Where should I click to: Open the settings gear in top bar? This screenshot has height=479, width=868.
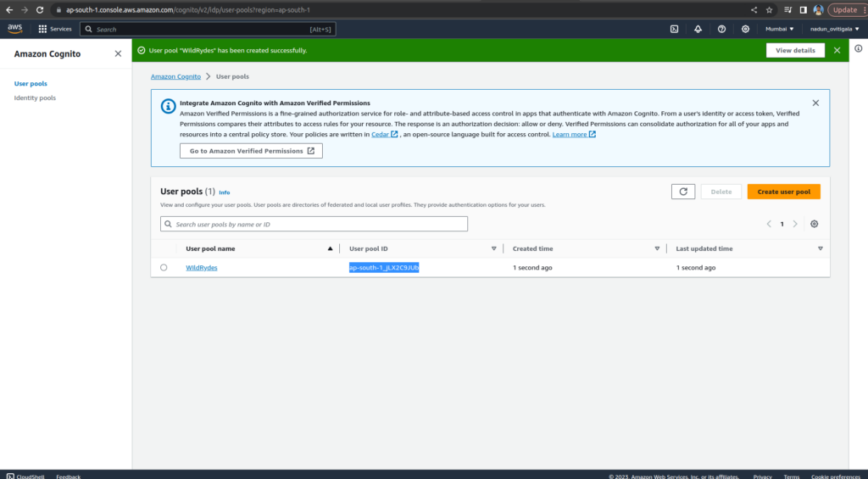(746, 29)
